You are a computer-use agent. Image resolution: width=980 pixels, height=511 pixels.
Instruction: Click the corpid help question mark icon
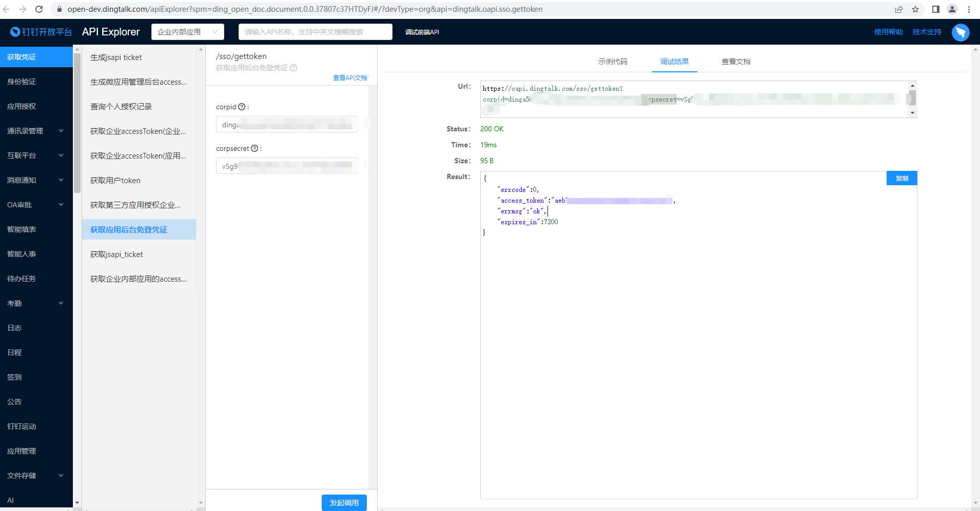pos(242,107)
